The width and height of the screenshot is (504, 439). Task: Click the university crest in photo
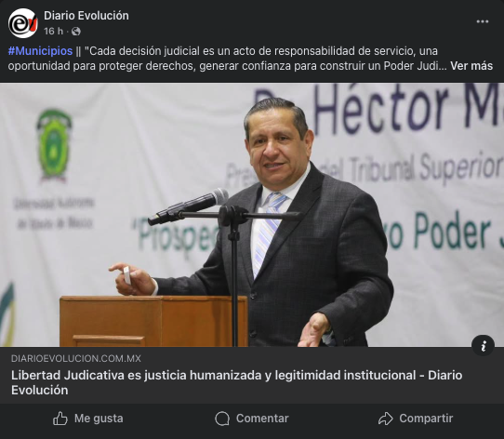coord(54,145)
